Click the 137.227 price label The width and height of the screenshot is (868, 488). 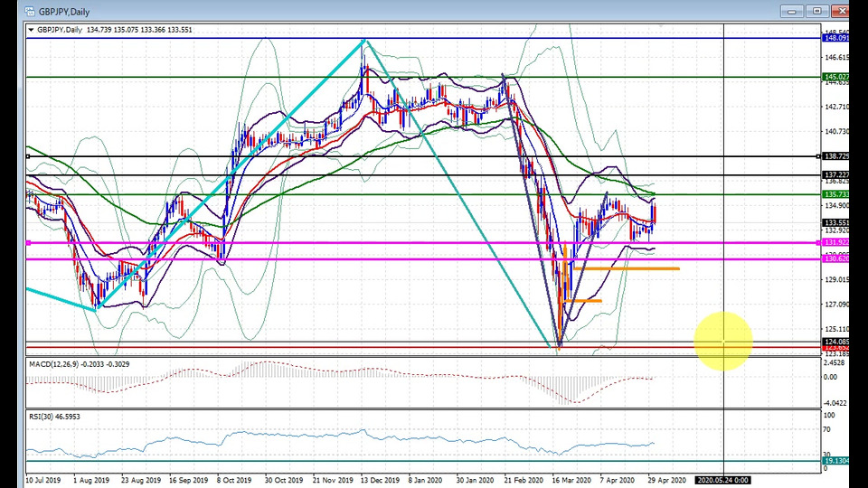coord(835,174)
